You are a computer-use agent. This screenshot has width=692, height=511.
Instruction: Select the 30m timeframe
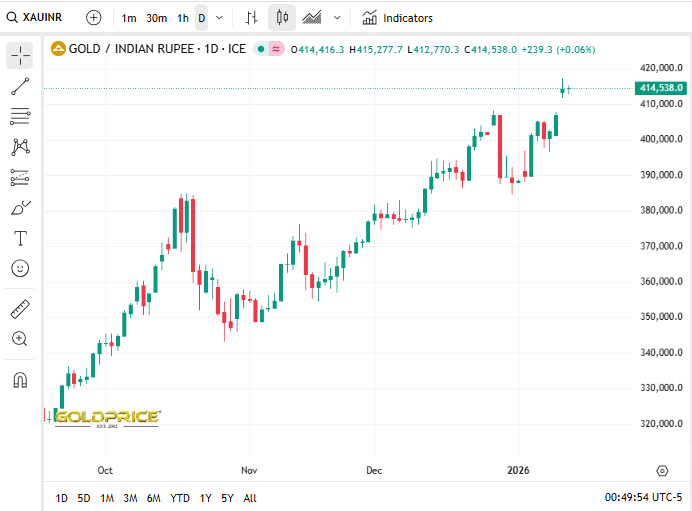(x=157, y=18)
